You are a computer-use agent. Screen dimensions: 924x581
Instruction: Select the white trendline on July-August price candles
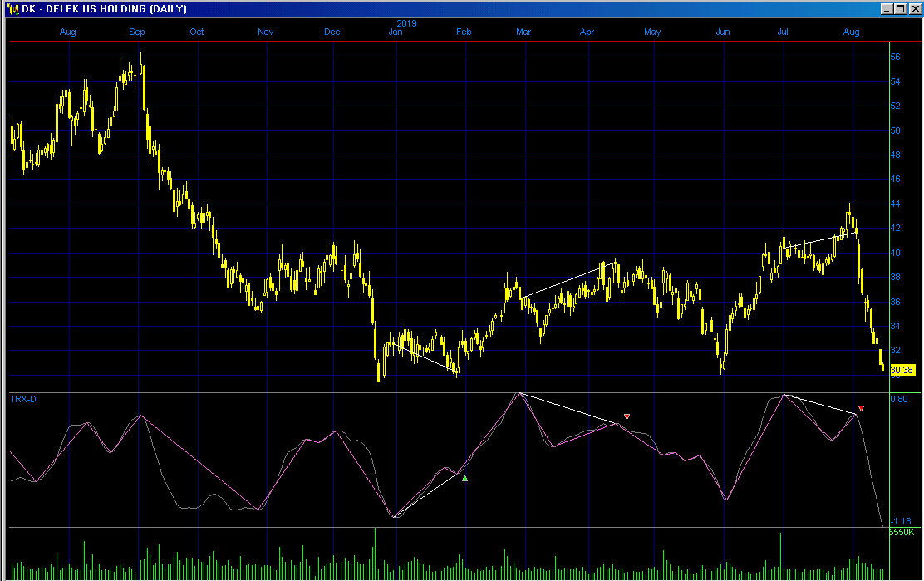821,240
